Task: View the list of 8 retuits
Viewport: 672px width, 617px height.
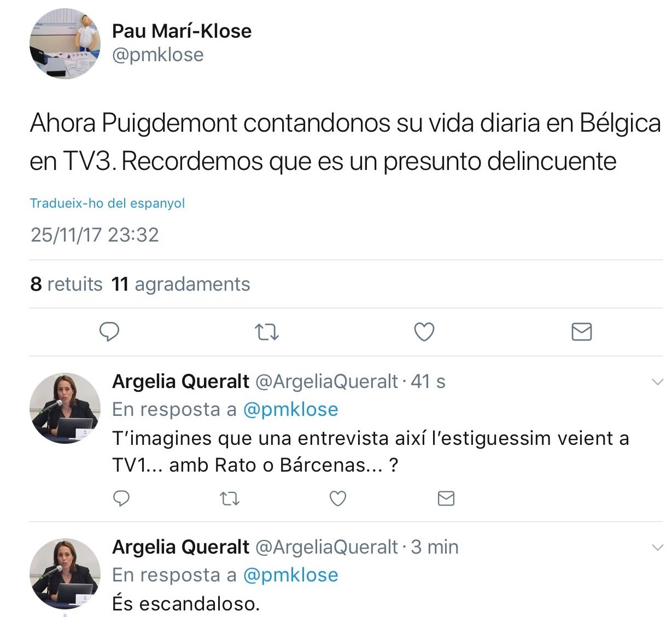Action: [66, 284]
